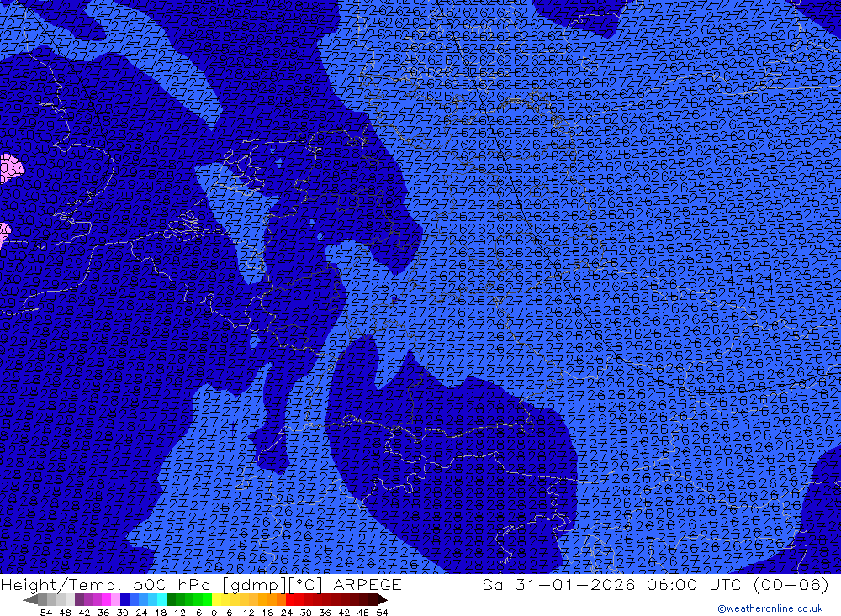Viewport: 841px width, 616px height.
Task: Select the dark blue -30 legend swatch
Action: tap(124, 600)
